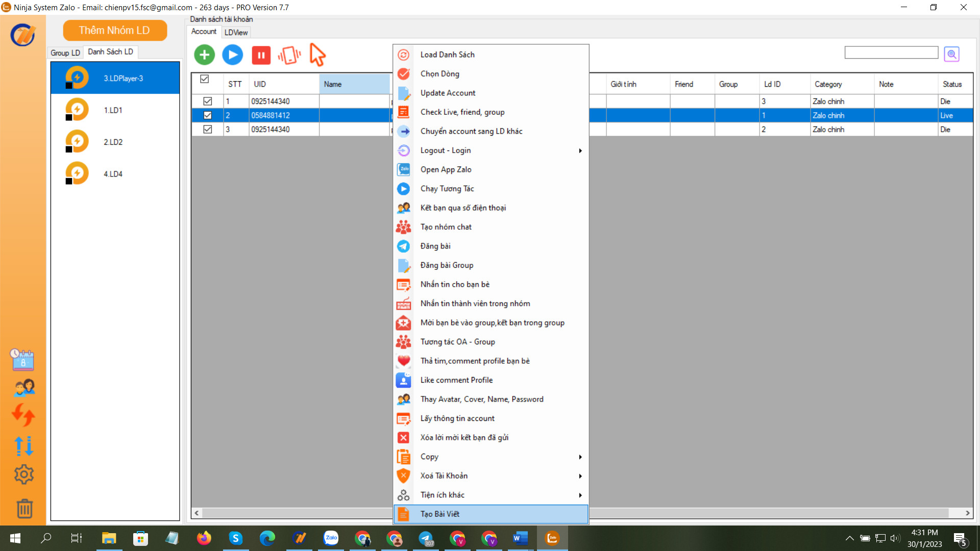Click the Pause red button icon
The height and width of the screenshot is (551, 980).
click(261, 55)
